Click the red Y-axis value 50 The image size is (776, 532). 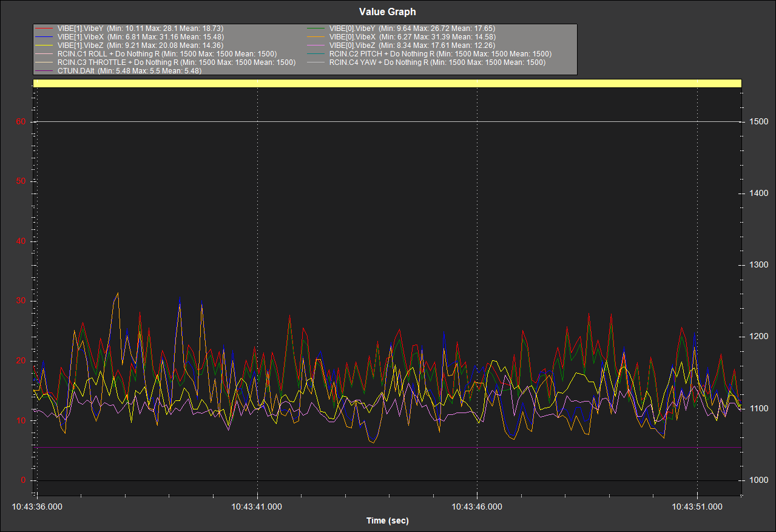tap(21, 181)
